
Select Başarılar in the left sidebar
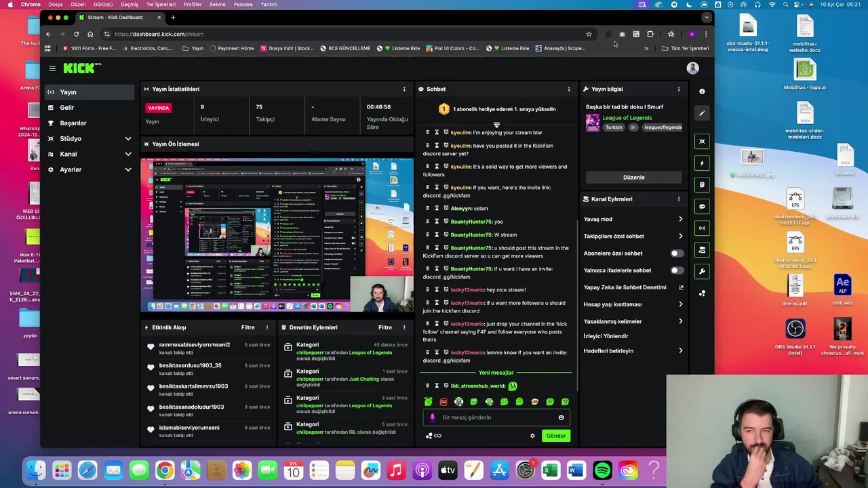click(90, 123)
